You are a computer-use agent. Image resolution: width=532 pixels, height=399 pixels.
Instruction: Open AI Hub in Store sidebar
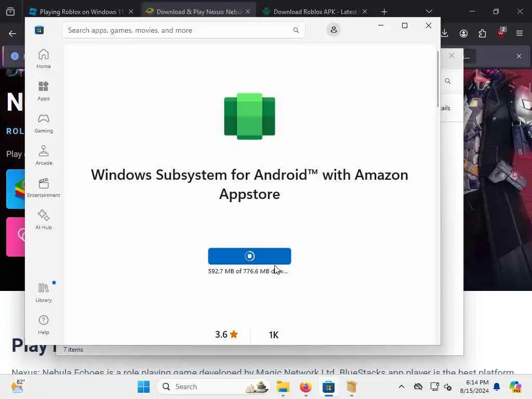coord(44,220)
